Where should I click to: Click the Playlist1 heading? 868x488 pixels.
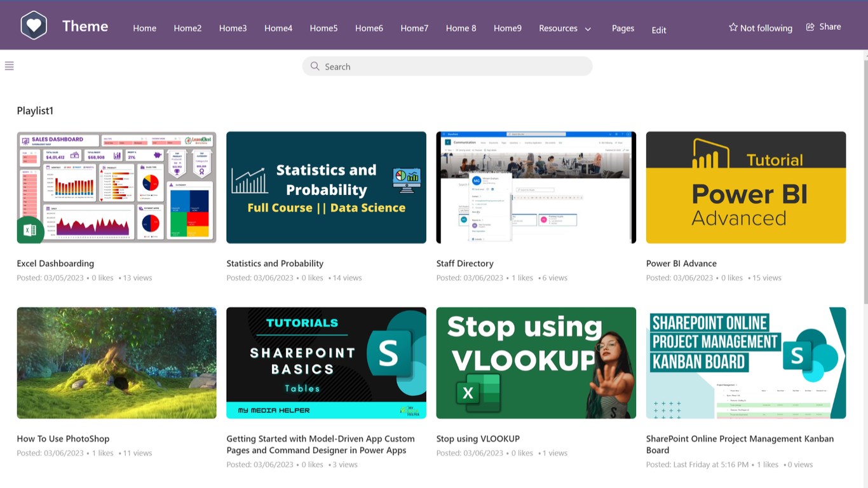[35, 111]
